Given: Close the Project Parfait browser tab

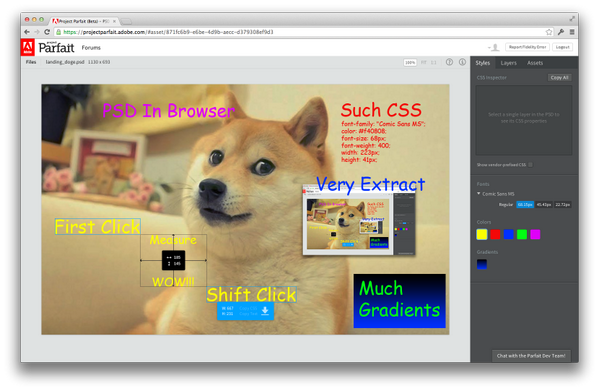Looking at the screenshot, I should pos(114,21).
